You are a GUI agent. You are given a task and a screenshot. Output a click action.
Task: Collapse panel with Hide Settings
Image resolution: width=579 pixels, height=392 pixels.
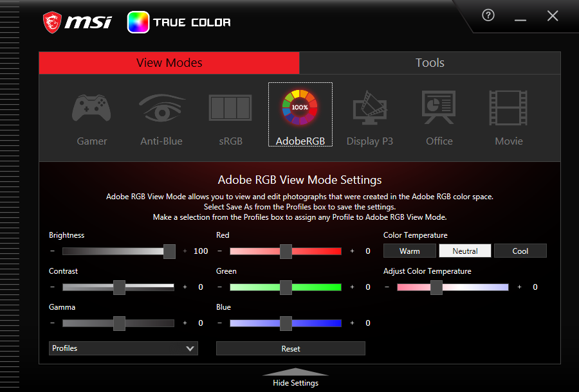[295, 378]
